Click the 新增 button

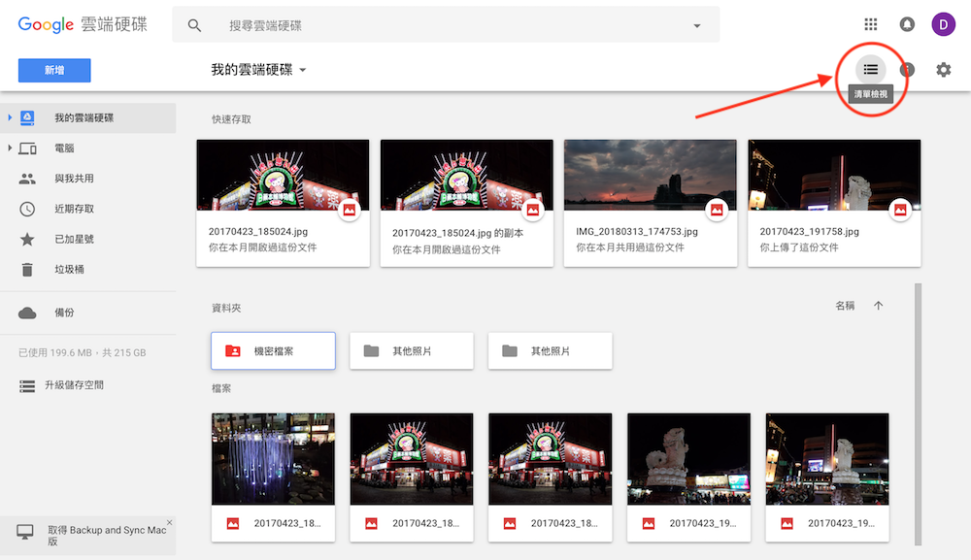53,70
